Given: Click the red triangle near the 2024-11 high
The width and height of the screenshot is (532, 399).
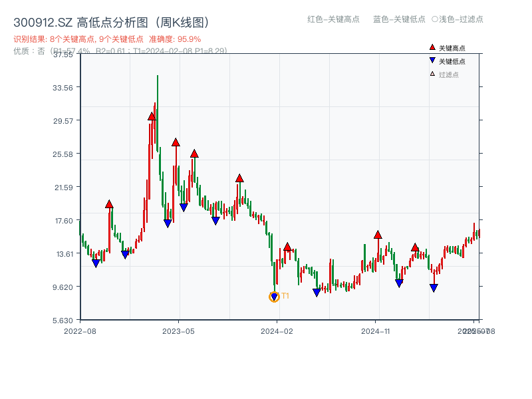Looking at the screenshot, I should point(378,235).
